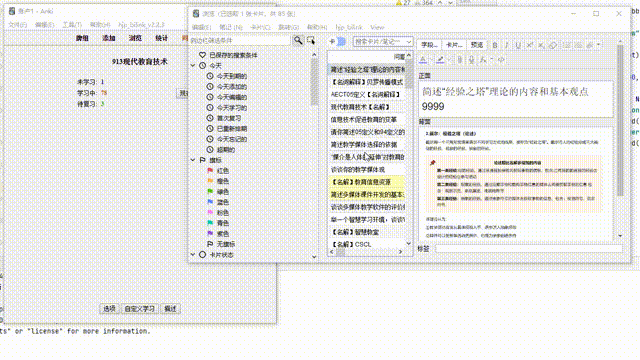Open File menu in main Anki window
Viewport: 640px width, 360px height.
pyautogui.click(x=18, y=25)
